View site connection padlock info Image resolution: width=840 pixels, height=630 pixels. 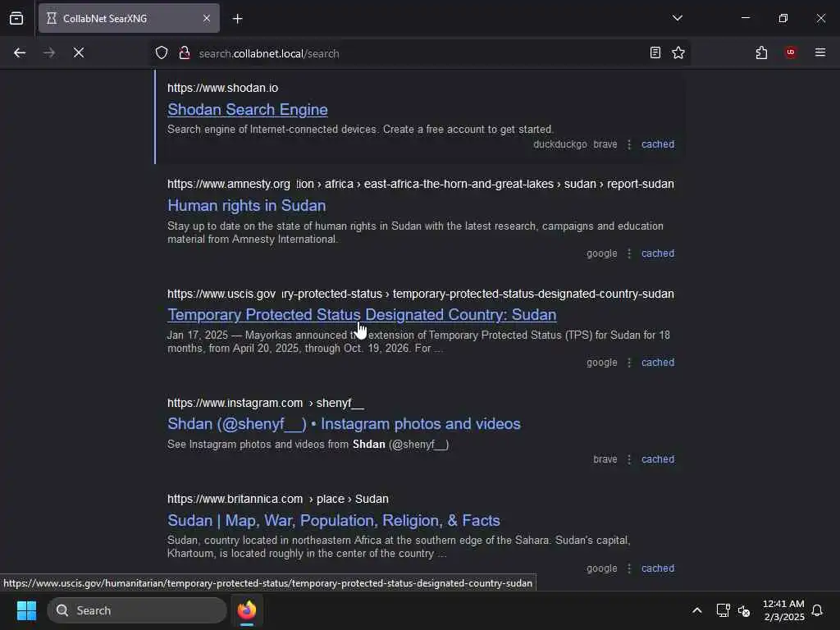[185, 52]
